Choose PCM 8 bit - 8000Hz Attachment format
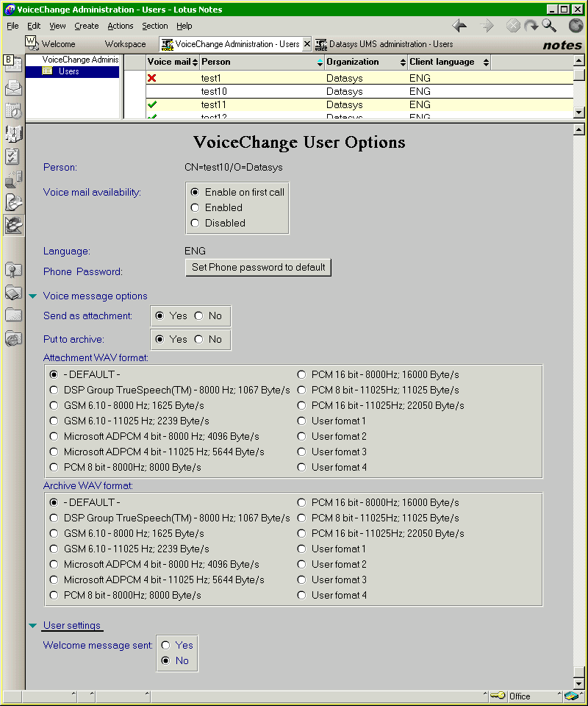Image resolution: width=588 pixels, height=706 pixels. coord(54,467)
